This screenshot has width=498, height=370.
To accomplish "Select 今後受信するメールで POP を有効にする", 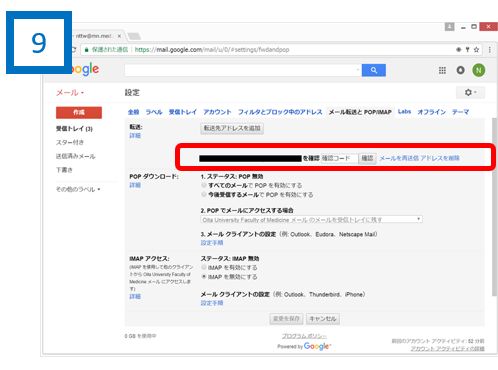I will click(x=204, y=194).
